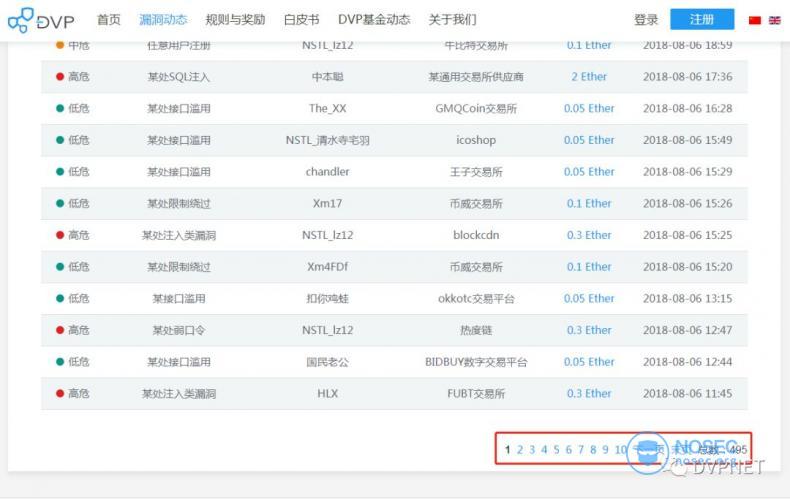This screenshot has width=790, height=499.
Task: Open the 漏洞动态 nav item
Action: (163, 20)
